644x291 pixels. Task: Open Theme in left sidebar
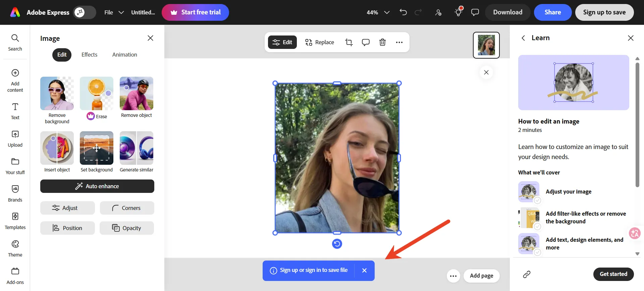pos(15,249)
